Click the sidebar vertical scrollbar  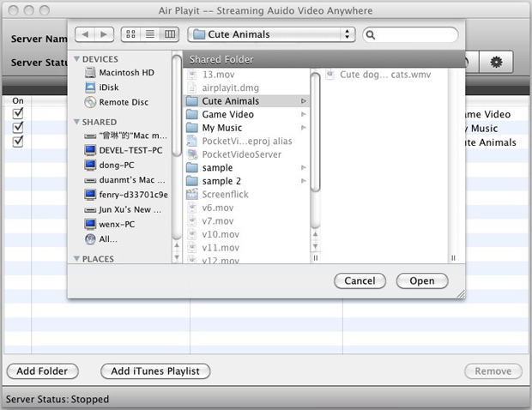[177, 106]
